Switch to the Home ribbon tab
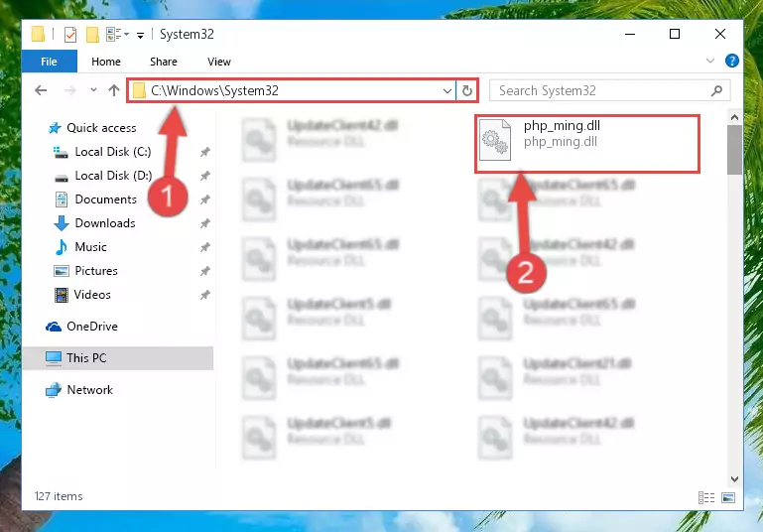763x532 pixels. [x=105, y=62]
